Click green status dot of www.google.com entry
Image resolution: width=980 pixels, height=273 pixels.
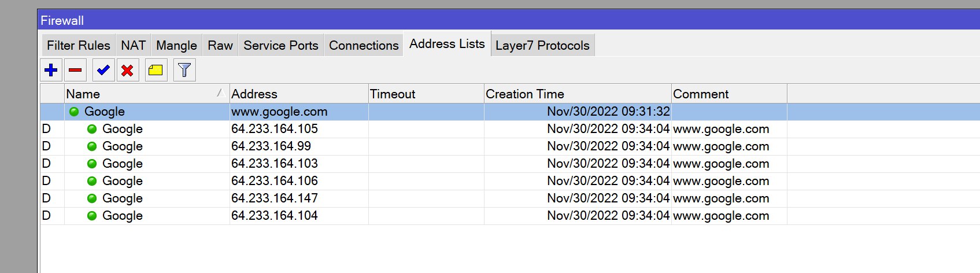coord(74,112)
